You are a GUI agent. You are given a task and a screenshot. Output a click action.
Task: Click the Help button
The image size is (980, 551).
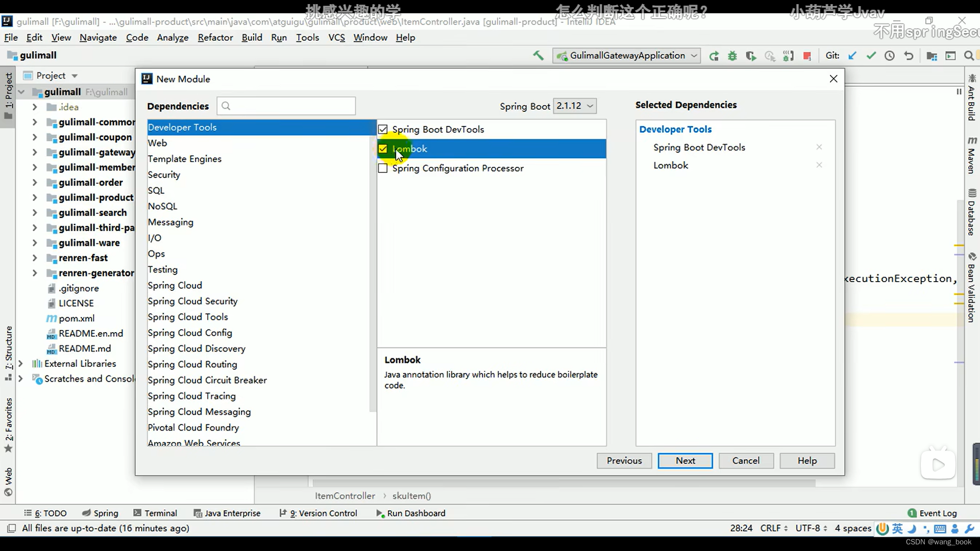[807, 461]
